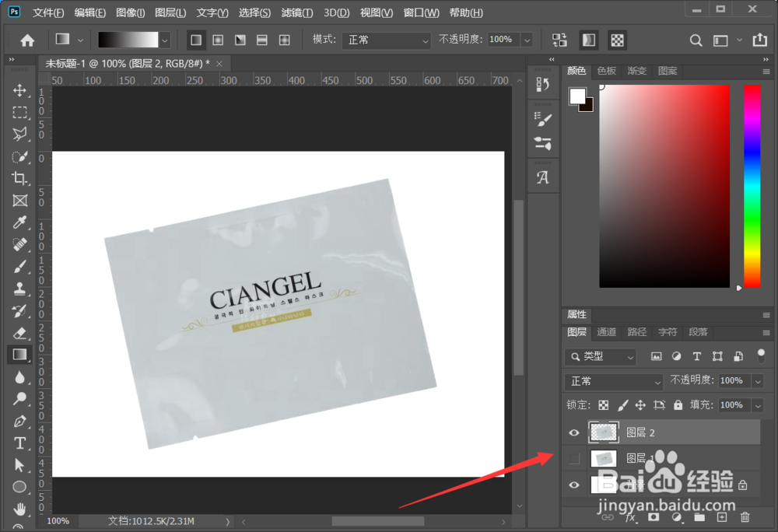Select the Rectangular Marquee tool
Screen dimensions: 778x532
pos(19,113)
